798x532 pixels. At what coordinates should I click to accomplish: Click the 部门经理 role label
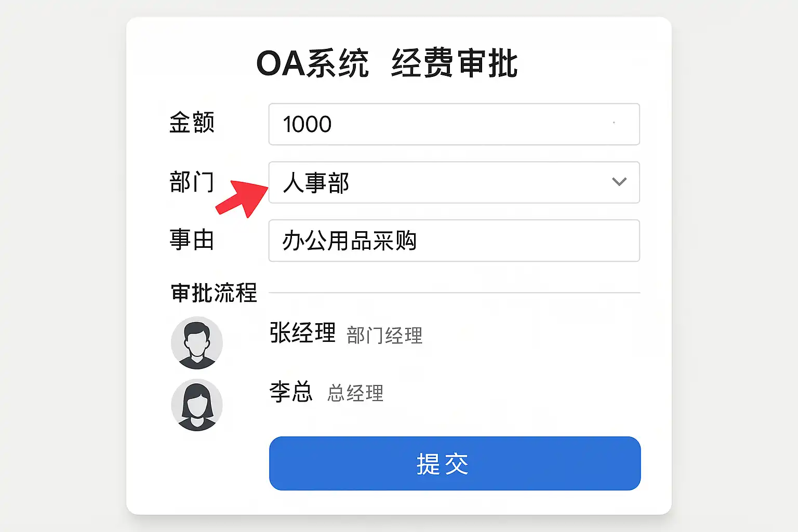[x=384, y=335]
